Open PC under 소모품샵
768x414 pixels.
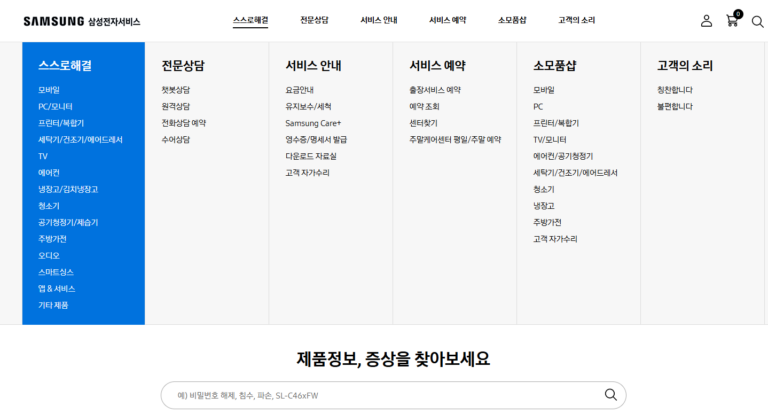point(538,106)
